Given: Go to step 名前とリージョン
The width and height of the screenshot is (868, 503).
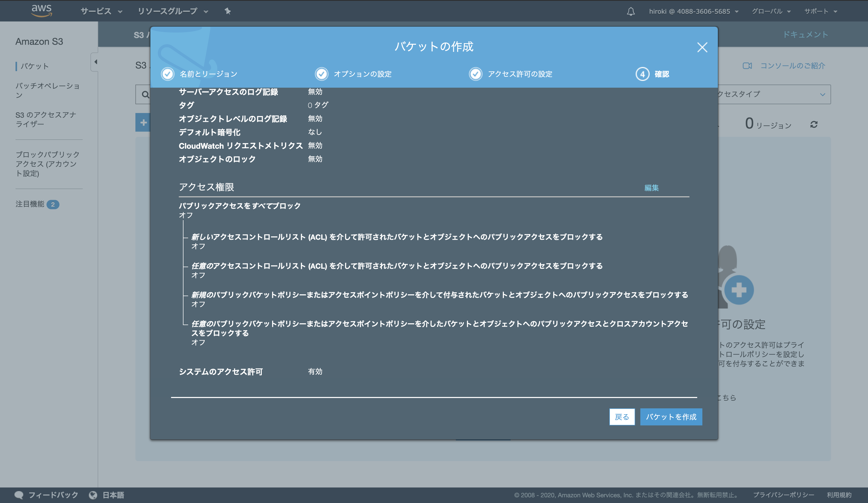Looking at the screenshot, I should click(208, 74).
